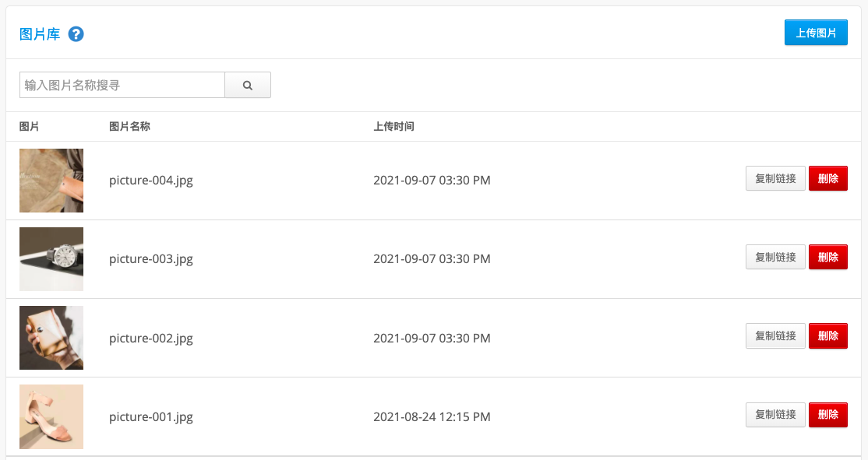Delete picture-002.jpg
The height and width of the screenshot is (460, 868).
[x=828, y=335]
